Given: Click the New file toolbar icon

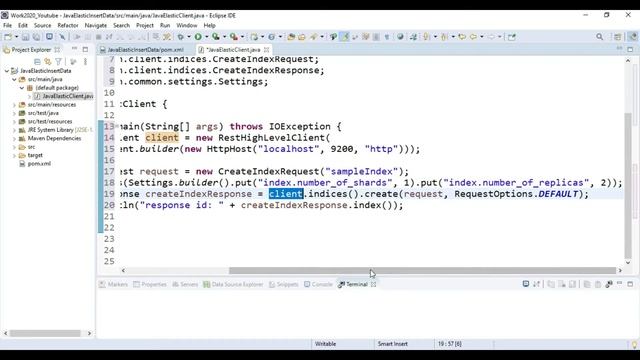Looking at the screenshot, I should pos(8,37).
